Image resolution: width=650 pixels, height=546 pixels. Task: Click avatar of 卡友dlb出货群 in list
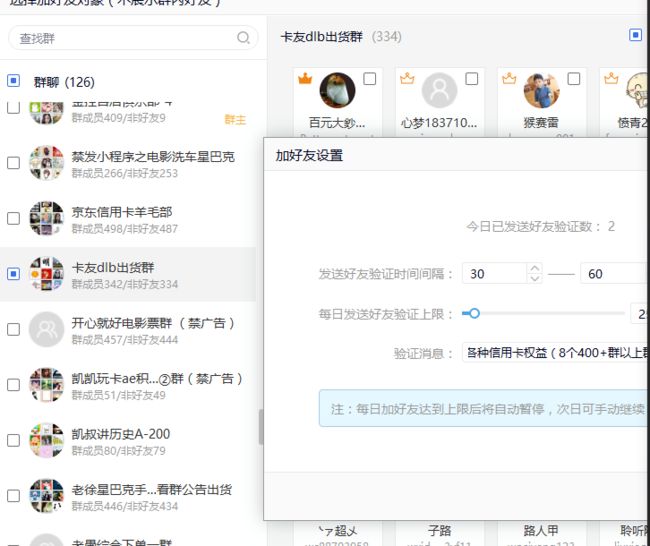(46, 274)
